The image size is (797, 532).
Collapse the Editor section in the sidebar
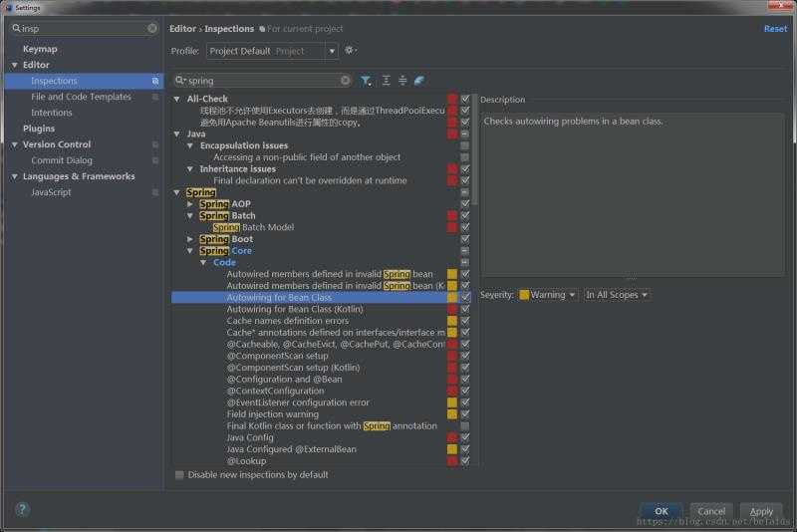coord(15,65)
